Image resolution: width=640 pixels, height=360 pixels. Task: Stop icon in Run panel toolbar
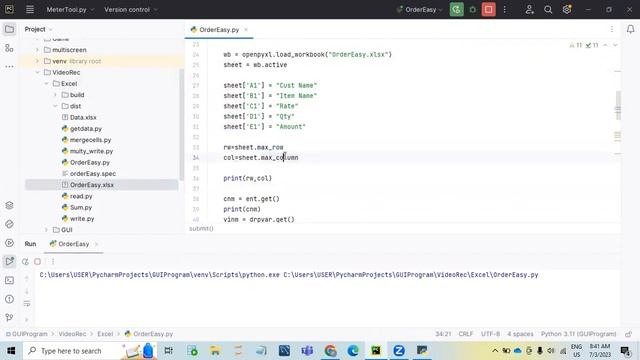(x=38, y=262)
